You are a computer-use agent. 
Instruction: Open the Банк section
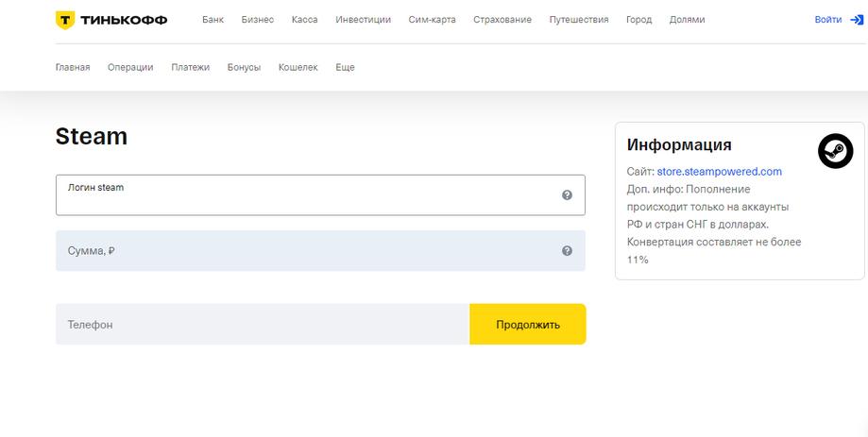coord(213,20)
